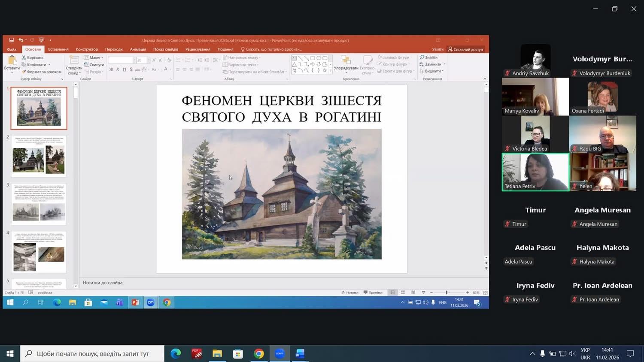644x362 pixels.
Task: Toggle bold formatting (Ж)
Action: click(x=111, y=69)
